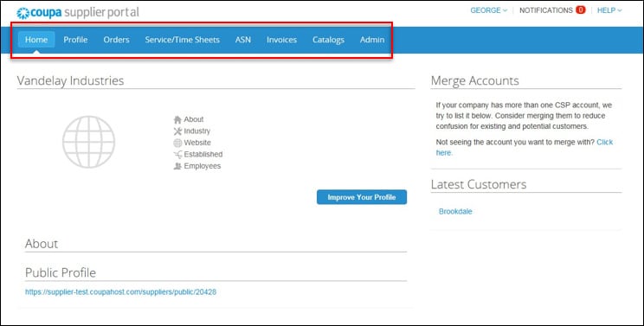Open the Admin tab
The width and height of the screenshot is (644, 326).
372,40
